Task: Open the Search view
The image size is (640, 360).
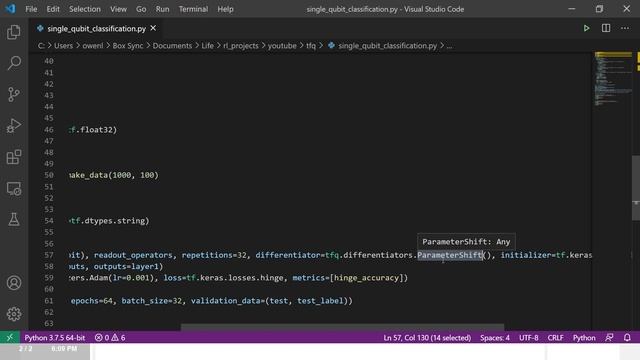Action: [14, 63]
